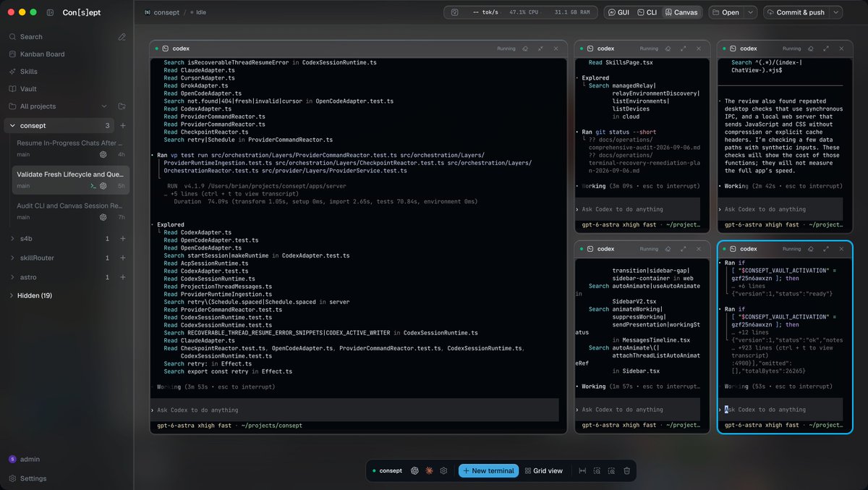
Task: Toggle the sidebar panel icon near Con[s]ept
Action: pyautogui.click(x=49, y=12)
